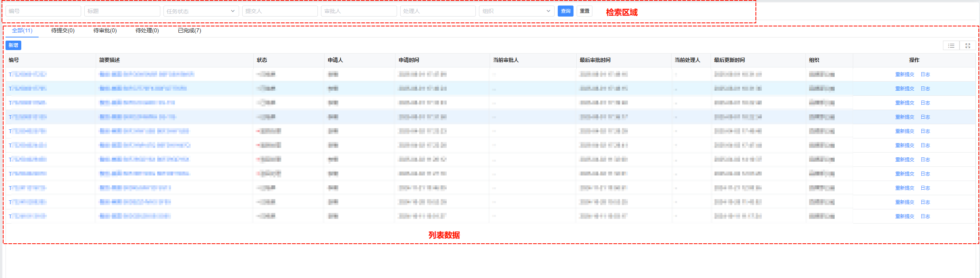The width and height of the screenshot is (980, 278).
Task: Click the list column settings icon
Action: 951,46
